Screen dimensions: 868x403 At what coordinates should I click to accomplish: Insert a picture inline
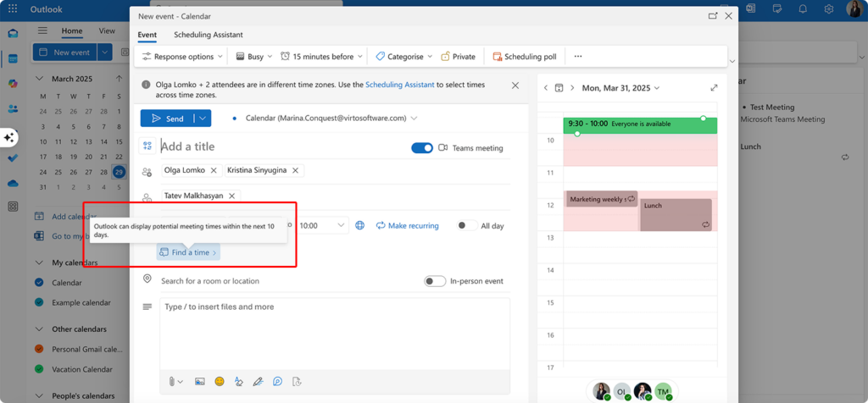coord(200,382)
